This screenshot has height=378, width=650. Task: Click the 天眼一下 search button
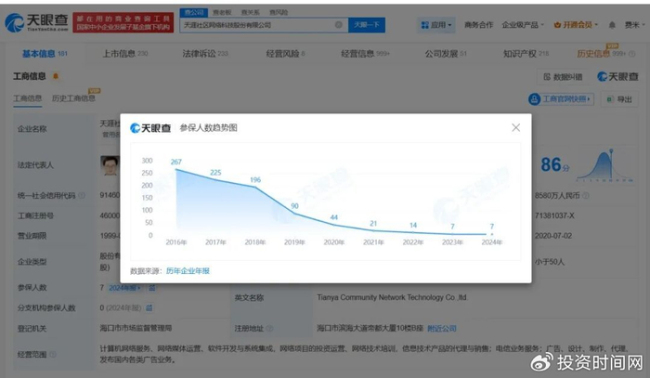point(366,25)
